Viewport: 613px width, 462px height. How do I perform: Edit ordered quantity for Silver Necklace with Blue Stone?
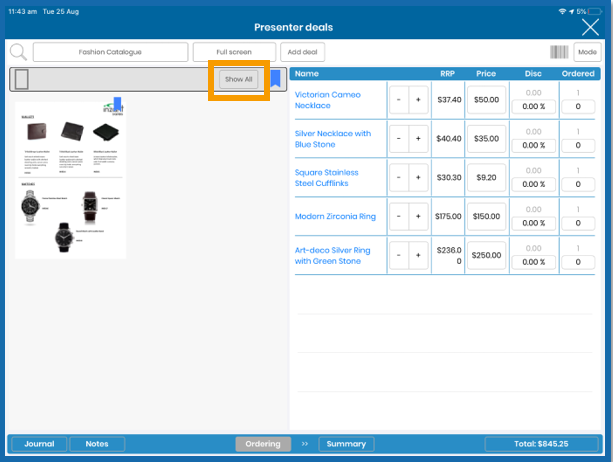pos(578,145)
